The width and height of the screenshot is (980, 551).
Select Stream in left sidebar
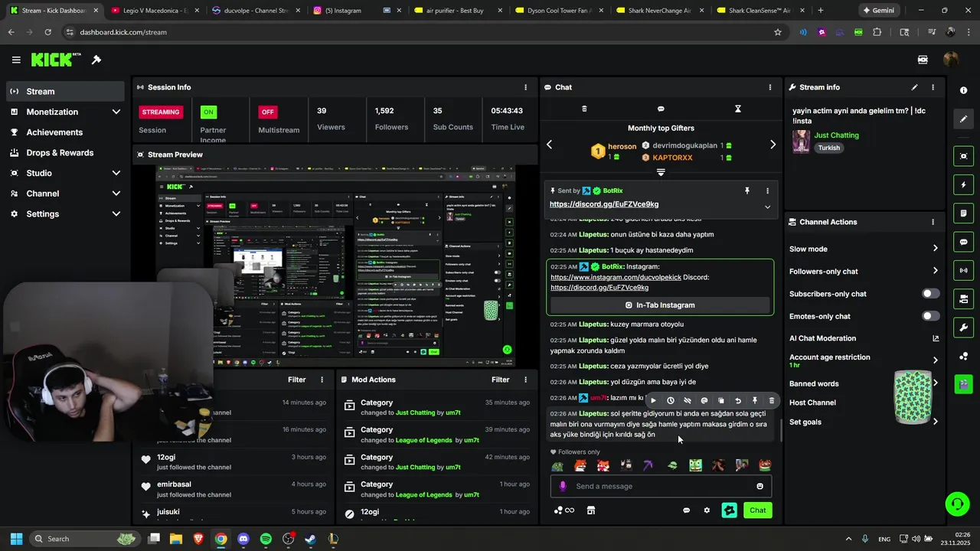click(x=64, y=91)
